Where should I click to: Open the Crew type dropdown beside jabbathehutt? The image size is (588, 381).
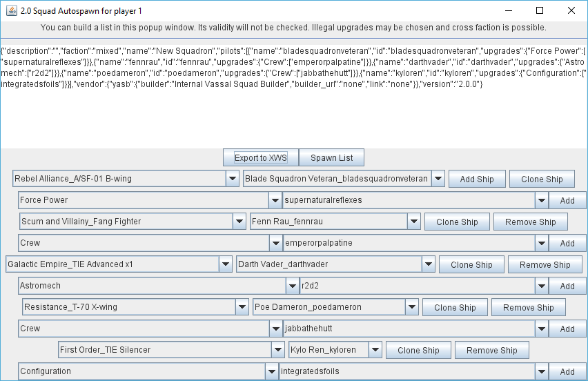(150, 328)
